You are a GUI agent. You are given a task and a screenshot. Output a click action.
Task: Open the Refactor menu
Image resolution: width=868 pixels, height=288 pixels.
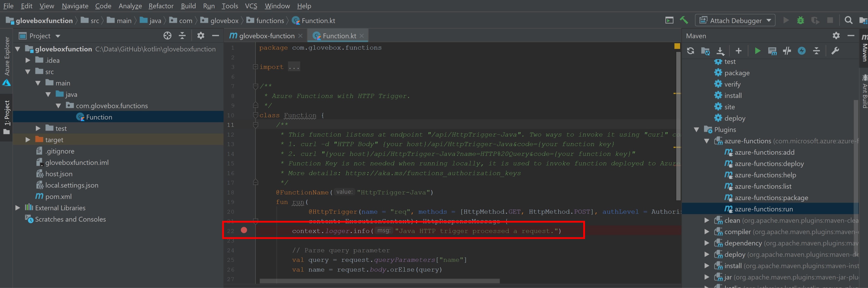161,6
